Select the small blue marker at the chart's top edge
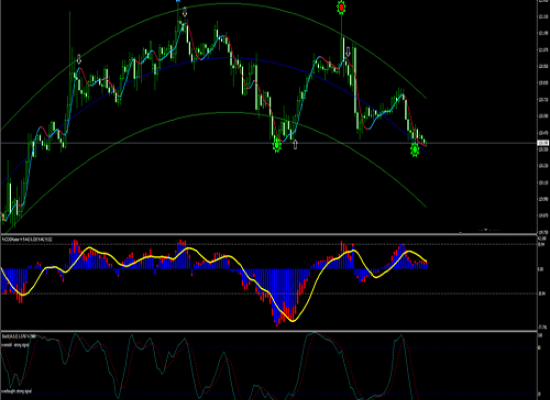 click(x=178, y=1)
